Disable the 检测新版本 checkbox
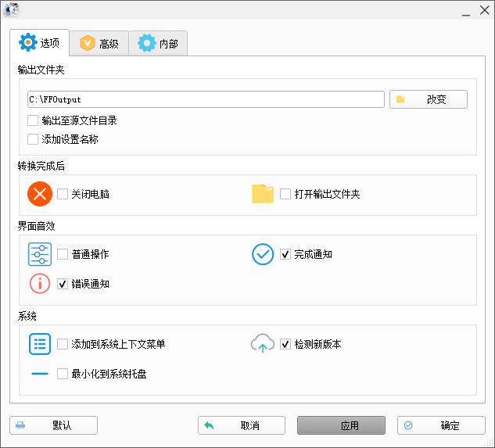Viewport: 495px width, 448px height. (285, 344)
